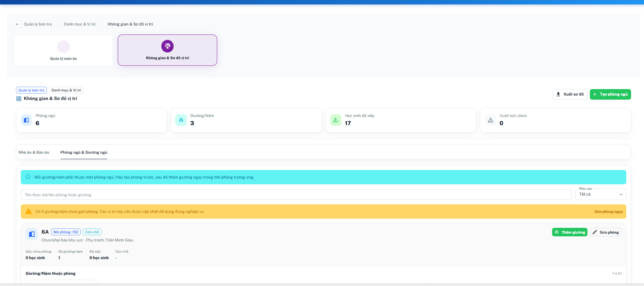The width and height of the screenshot is (644, 286).
Task: Click the yellow alert warning icon
Action: [x=29, y=212]
